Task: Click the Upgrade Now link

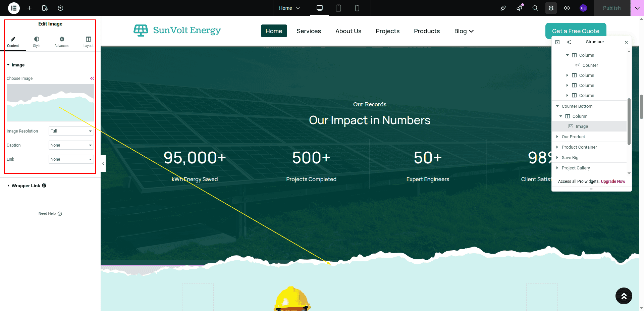Action: pos(613,182)
